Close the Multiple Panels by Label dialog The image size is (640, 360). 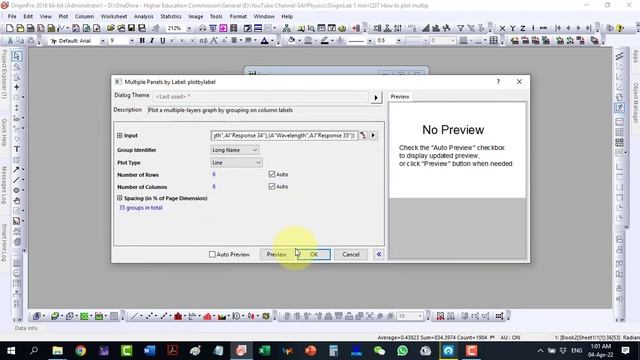pos(519,82)
